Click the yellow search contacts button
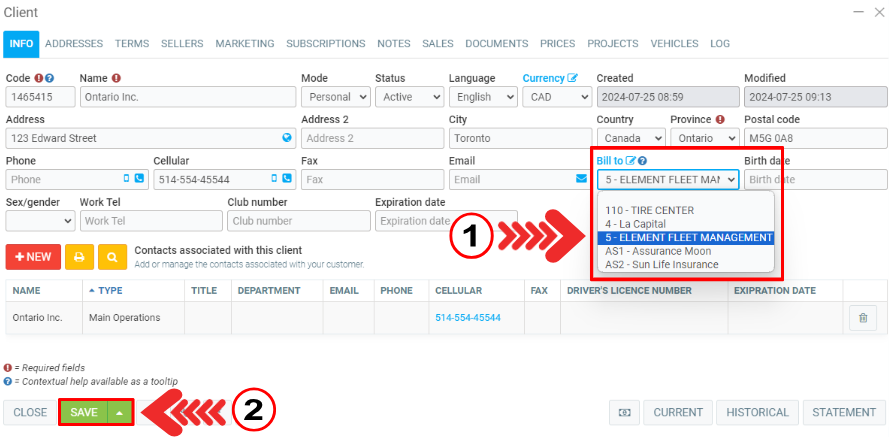The width and height of the screenshot is (889, 437). [112, 256]
